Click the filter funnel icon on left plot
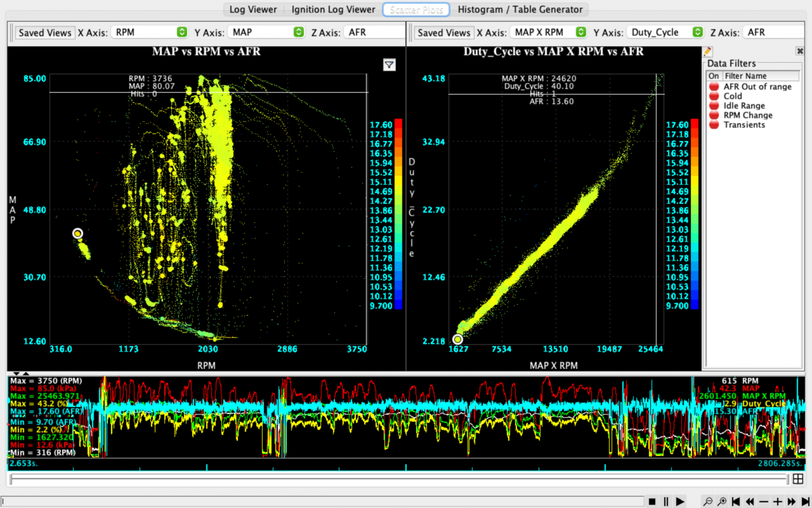812x508 pixels. coord(389,64)
